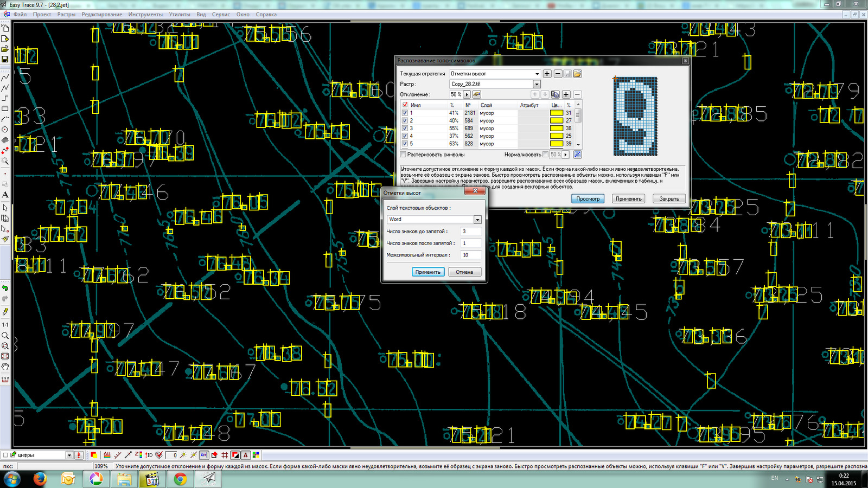Select the rectangle drawing tool
Viewport: 868px width, 488px height.
tap(5, 108)
